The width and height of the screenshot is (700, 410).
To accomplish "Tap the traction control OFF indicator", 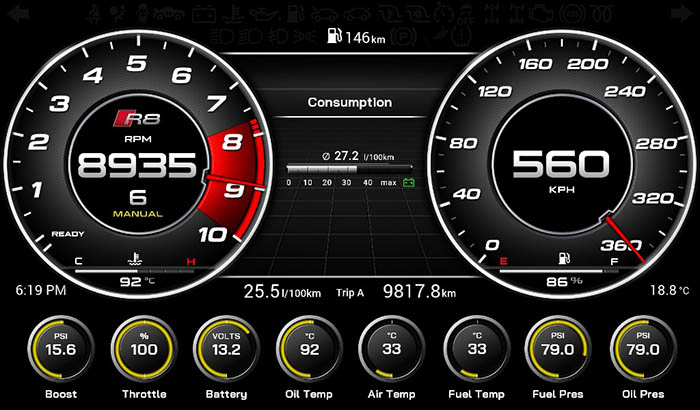I will click(467, 14).
